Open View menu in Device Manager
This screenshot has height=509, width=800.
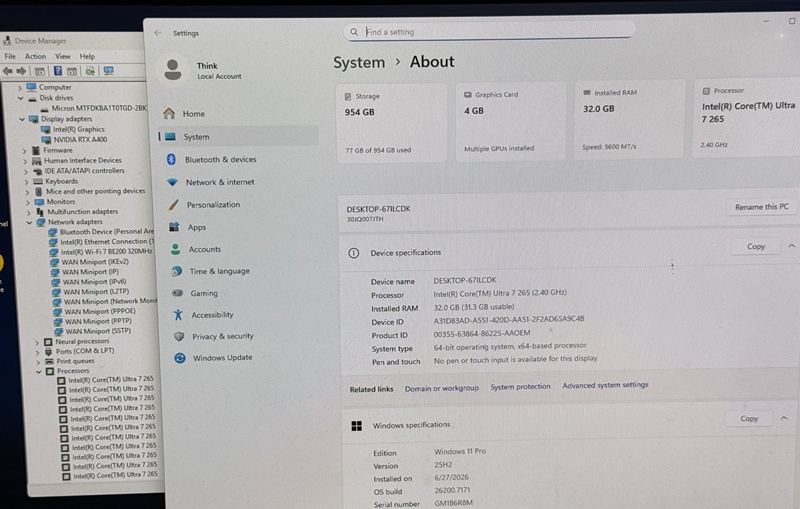63,56
